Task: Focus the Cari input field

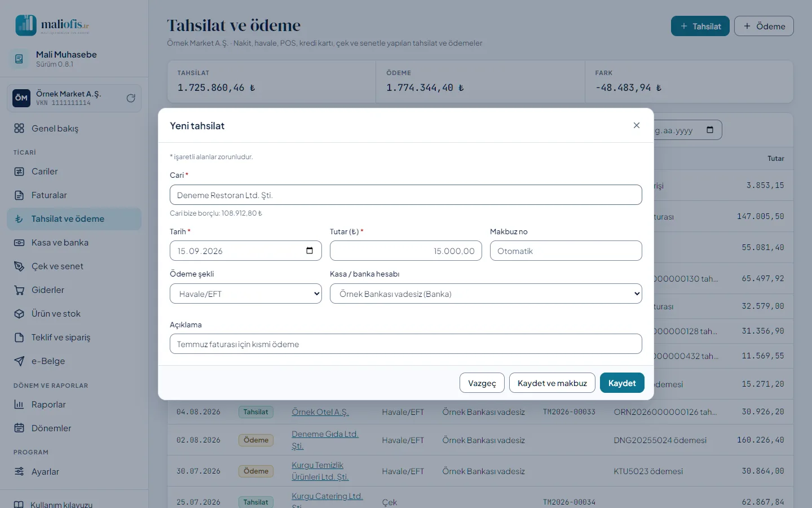Action: click(x=406, y=195)
